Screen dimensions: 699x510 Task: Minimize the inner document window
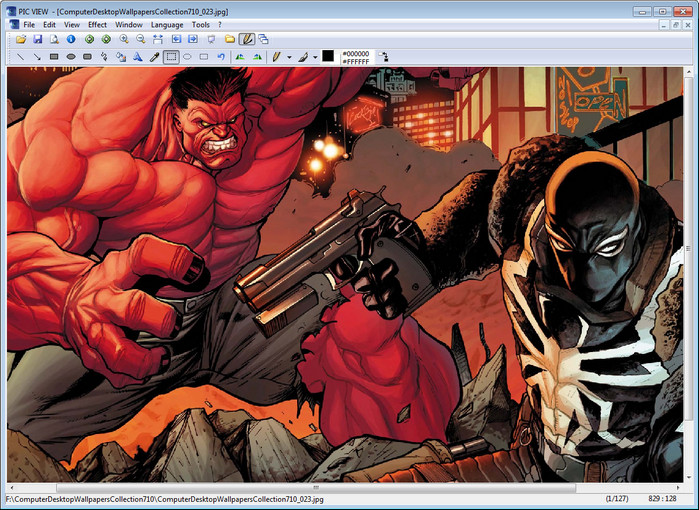(664, 25)
